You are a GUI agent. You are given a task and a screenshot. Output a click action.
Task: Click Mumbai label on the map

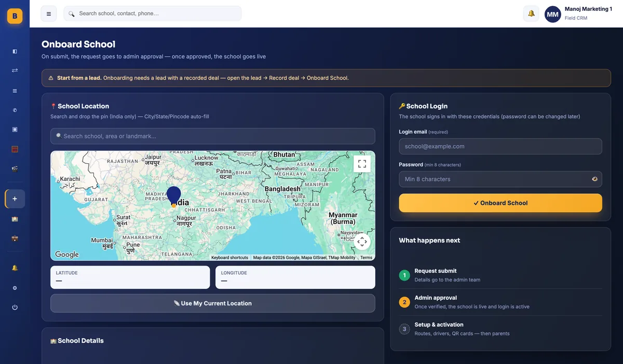point(102,243)
